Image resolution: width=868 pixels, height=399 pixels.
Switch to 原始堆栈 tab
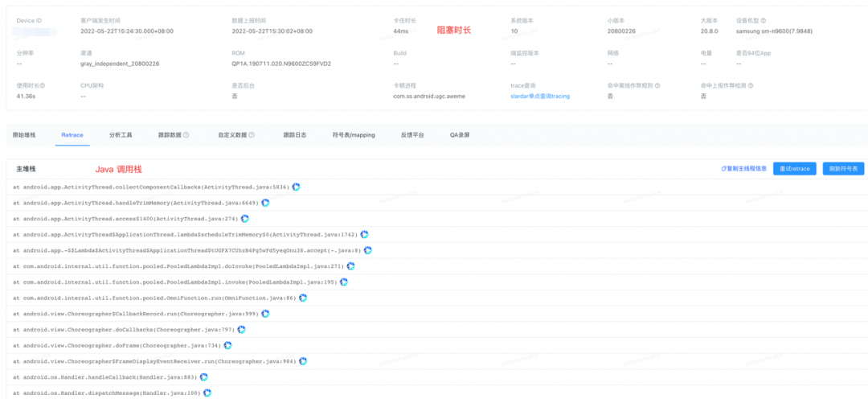click(x=24, y=134)
